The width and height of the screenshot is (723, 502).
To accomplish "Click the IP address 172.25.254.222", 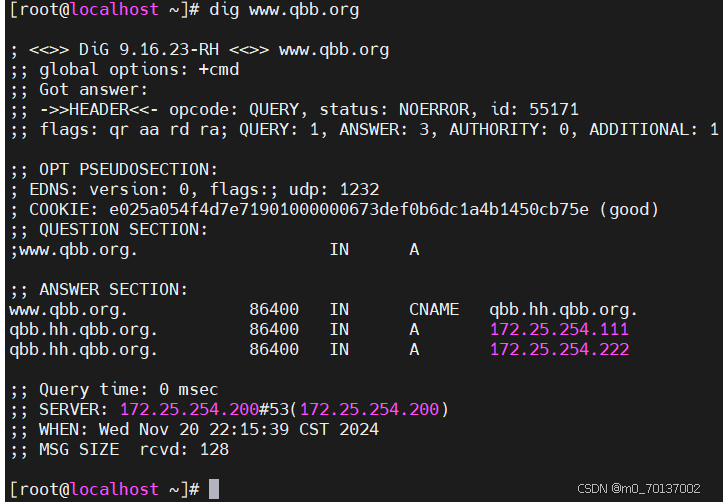I will 559,349.
